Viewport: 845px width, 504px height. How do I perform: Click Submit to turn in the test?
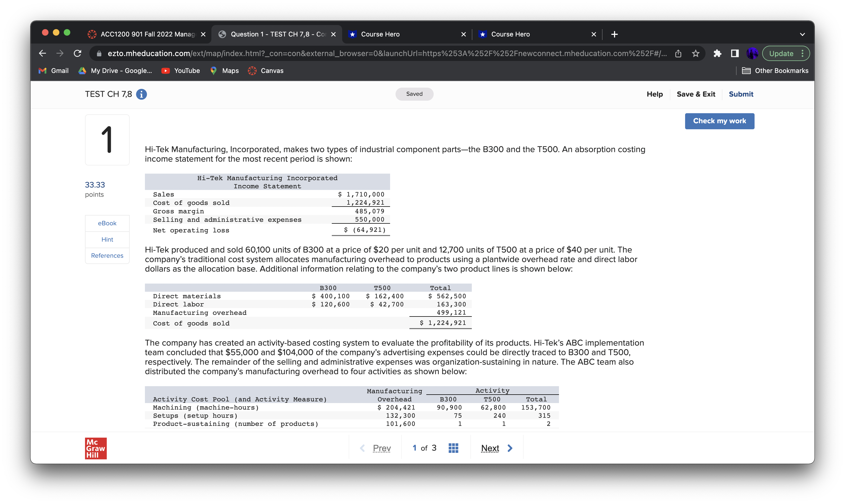(741, 94)
